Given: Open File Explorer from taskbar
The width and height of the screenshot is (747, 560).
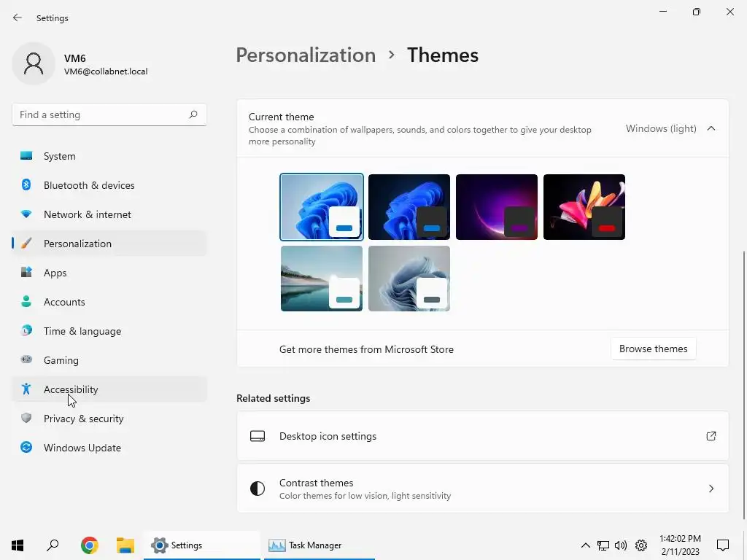Looking at the screenshot, I should [125, 545].
